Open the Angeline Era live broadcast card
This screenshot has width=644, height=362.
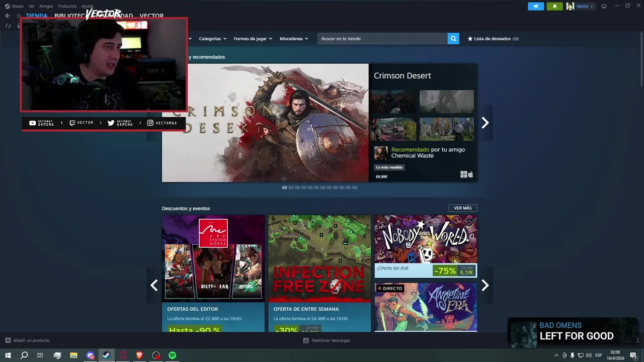click(x=426, y=307)
